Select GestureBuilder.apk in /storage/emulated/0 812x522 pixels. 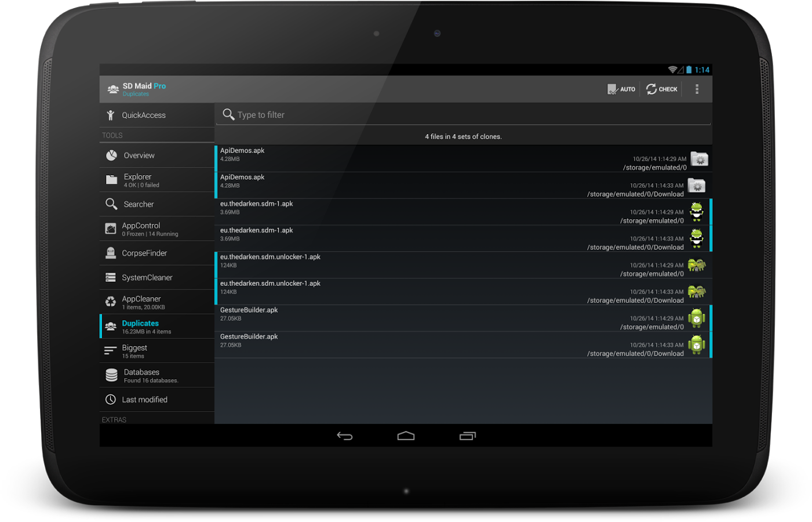click(x=463, y=318)
